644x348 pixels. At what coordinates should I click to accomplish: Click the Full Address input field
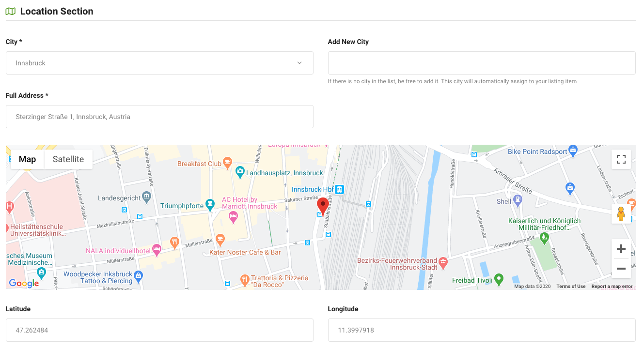click(x=159, y=117)
